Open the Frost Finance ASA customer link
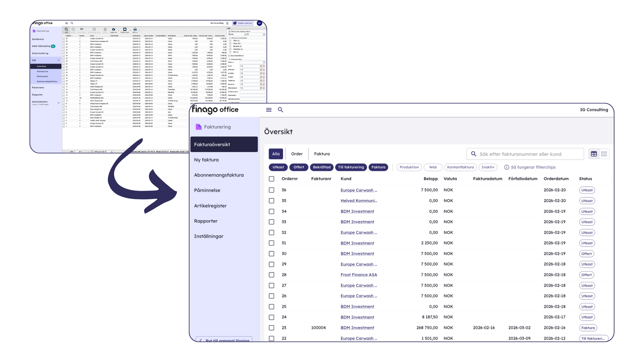Viewport: 644px width, 362px height. pos(359,275)
